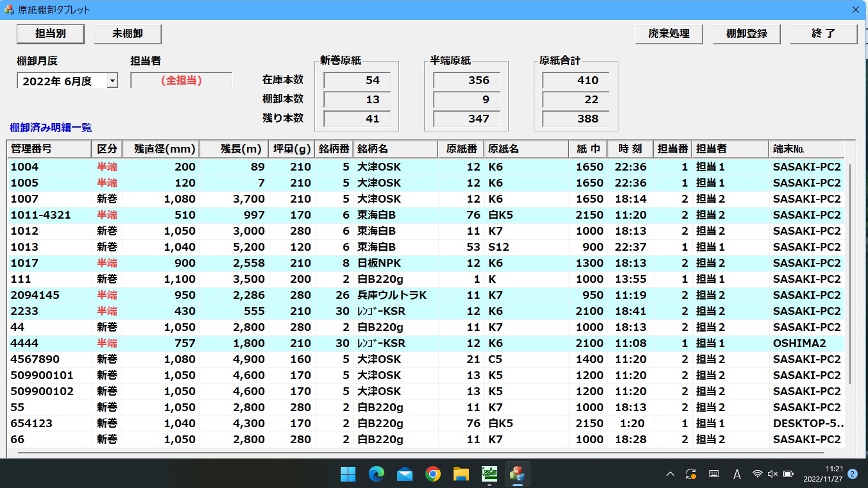This screenshot has width=868, height=488.
Task: Click the sync update tray icon
Action: 691,474
